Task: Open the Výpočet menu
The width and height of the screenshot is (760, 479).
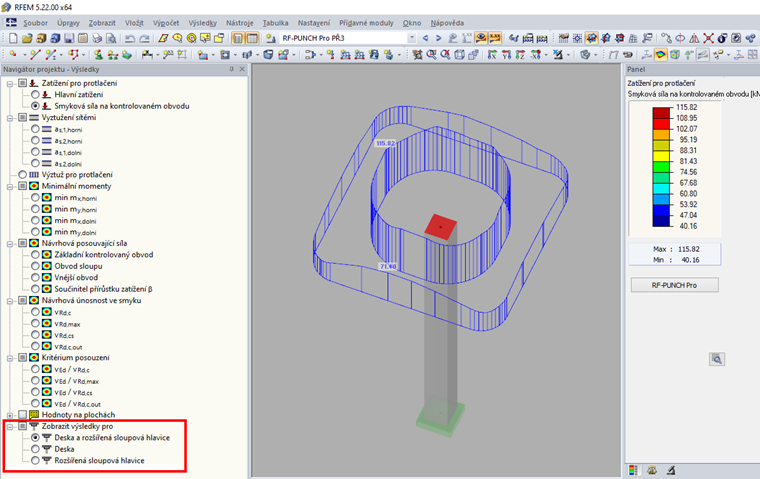Action: pos(166,23)
